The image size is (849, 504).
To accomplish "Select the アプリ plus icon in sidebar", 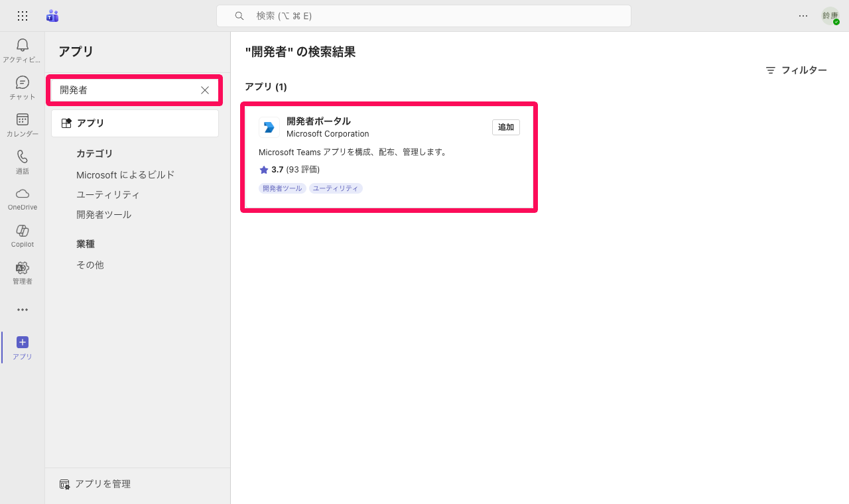I will (x=23, y=342).
